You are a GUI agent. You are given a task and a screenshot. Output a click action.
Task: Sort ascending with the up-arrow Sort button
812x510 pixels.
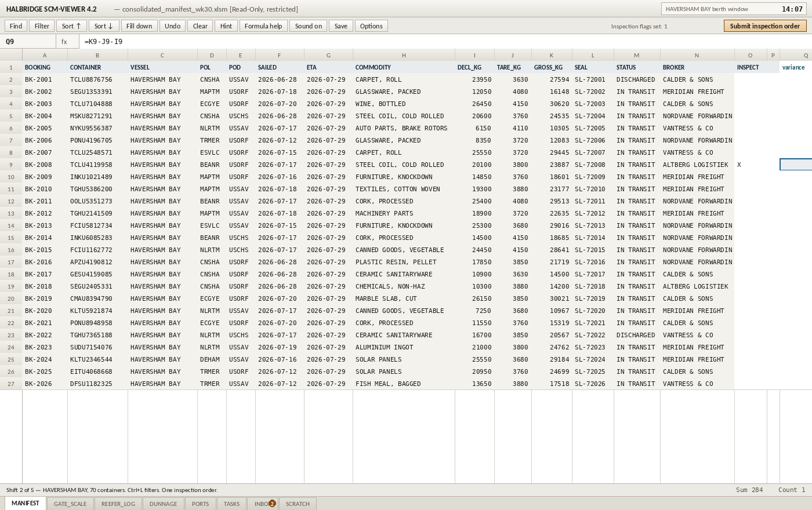(x=71, y=26)
